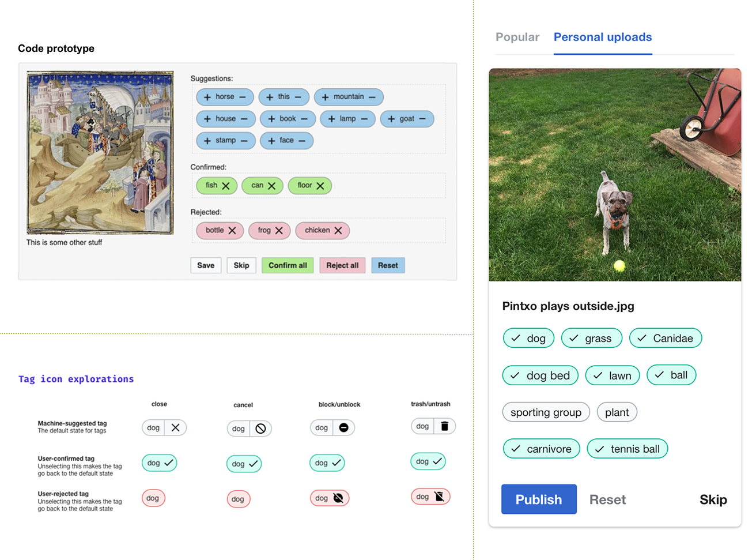Click checkmark on confirmed dog tag under trash/untrash
756x560 pixels.
437,461
